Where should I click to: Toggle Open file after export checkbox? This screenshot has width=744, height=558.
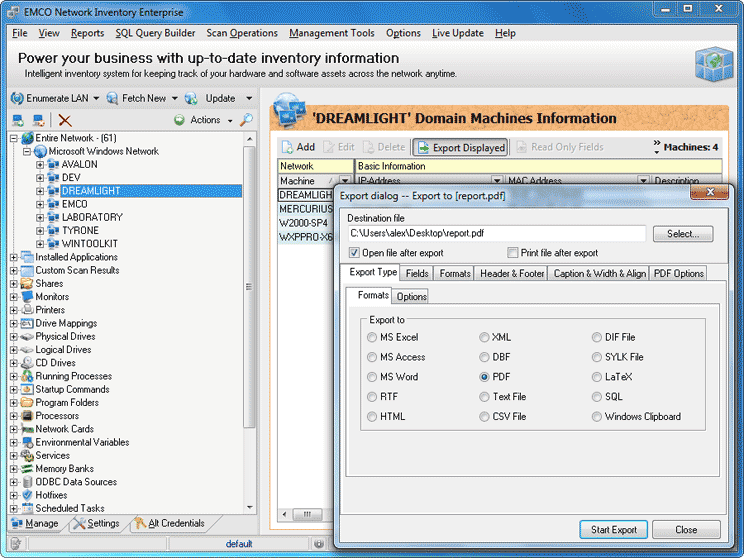tap(355, 253)
